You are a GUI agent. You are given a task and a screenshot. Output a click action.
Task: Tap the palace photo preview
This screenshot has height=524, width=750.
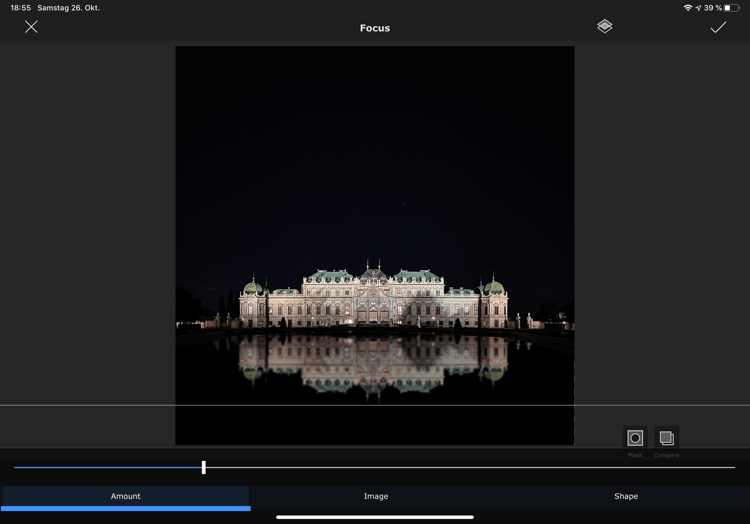(x=375, y=245)
